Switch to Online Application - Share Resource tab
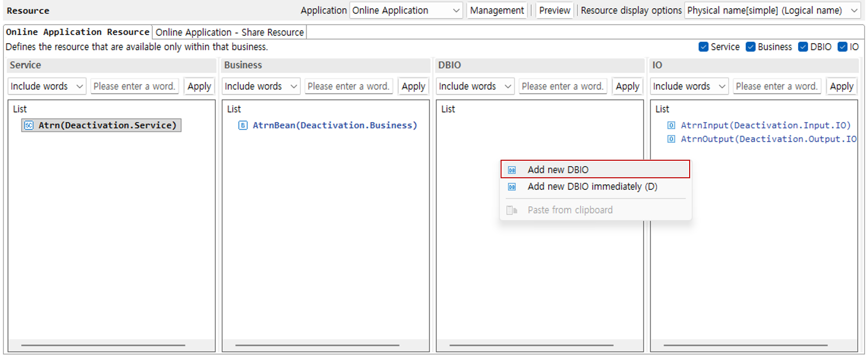 pyautogui.click(x=229, y=32)
